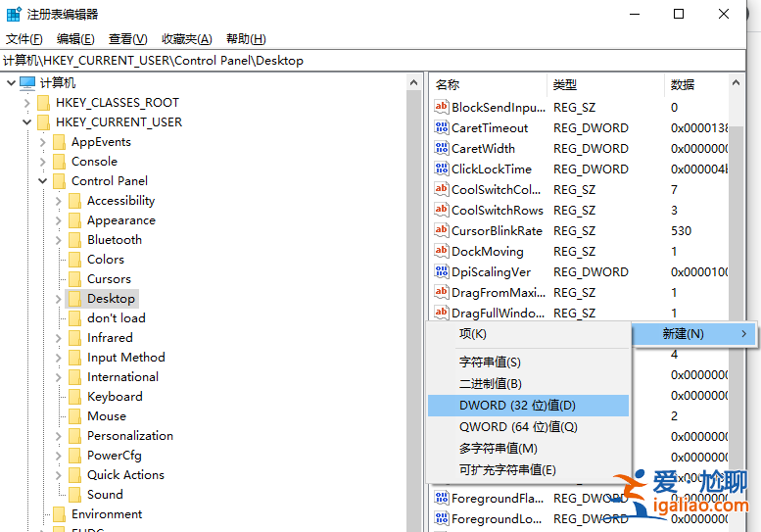Sort values by the 类型 column header

[x=605, y=85]
